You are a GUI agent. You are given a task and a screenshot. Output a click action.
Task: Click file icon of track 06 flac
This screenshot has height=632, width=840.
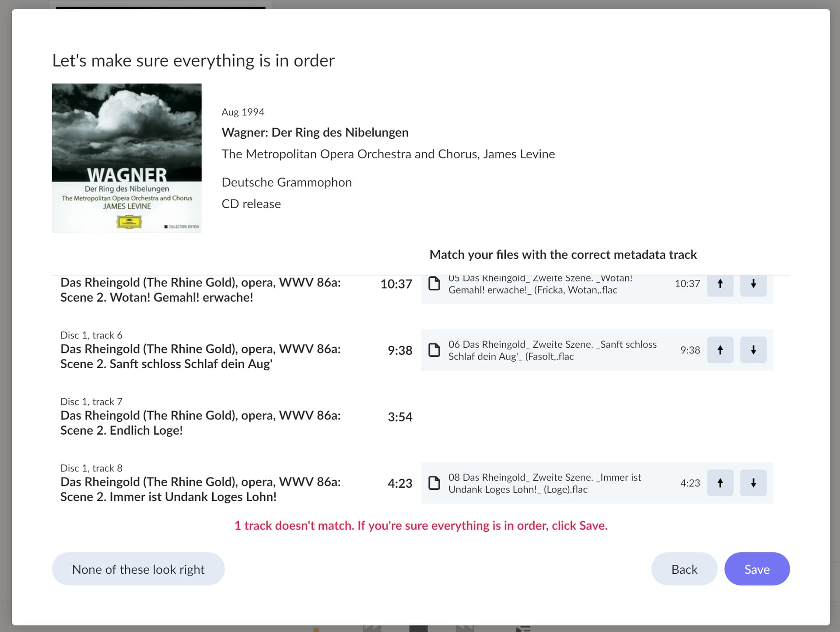coord(434,350)
